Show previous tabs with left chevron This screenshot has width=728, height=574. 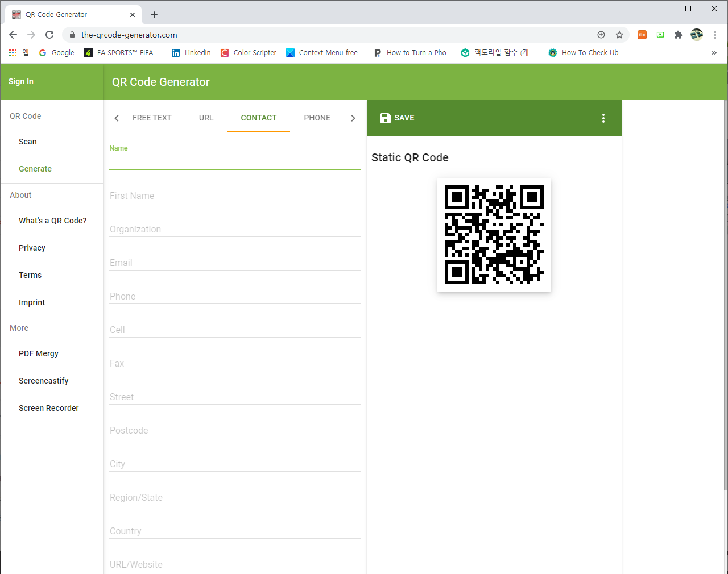(117, 118)
